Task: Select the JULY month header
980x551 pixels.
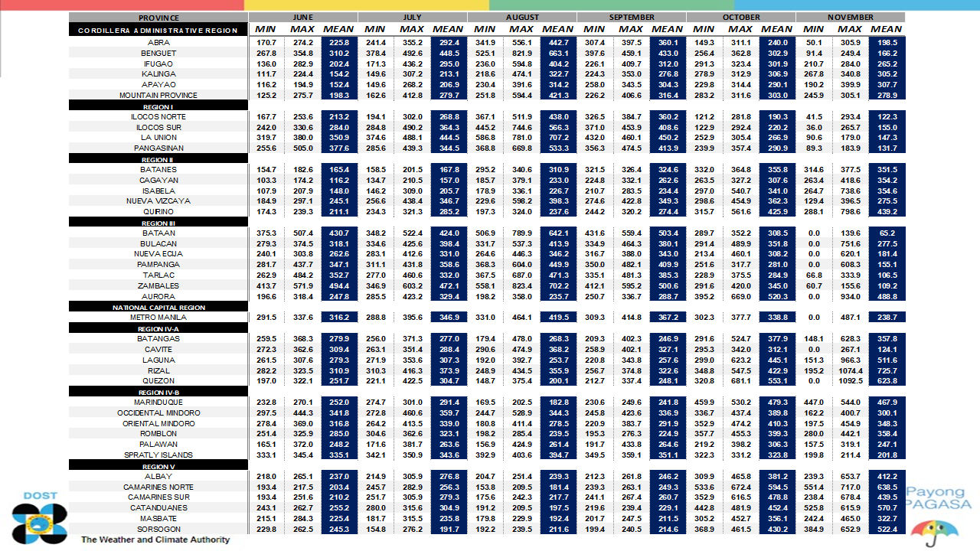Action: tap(413, 18)
